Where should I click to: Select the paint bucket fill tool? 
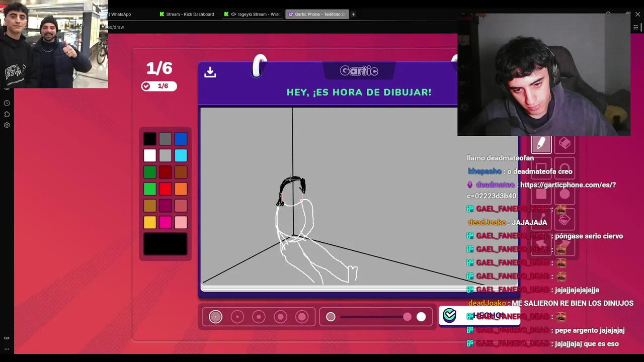(x=565, y=219)
